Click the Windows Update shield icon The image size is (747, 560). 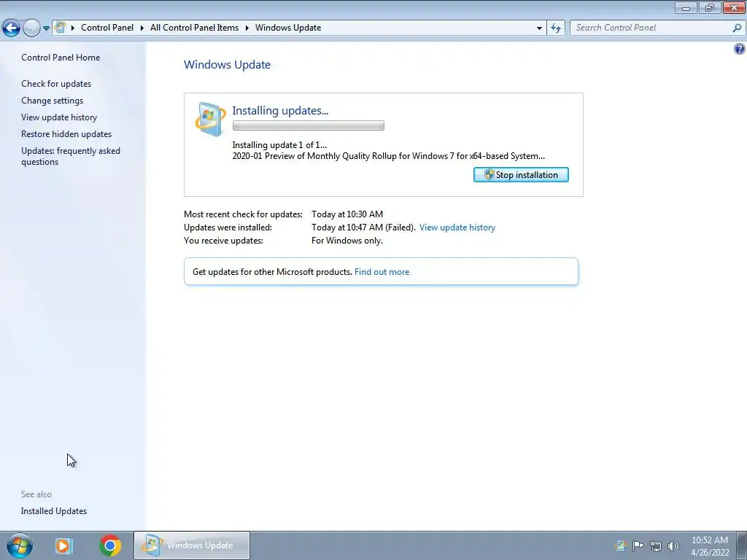point(210,119)
